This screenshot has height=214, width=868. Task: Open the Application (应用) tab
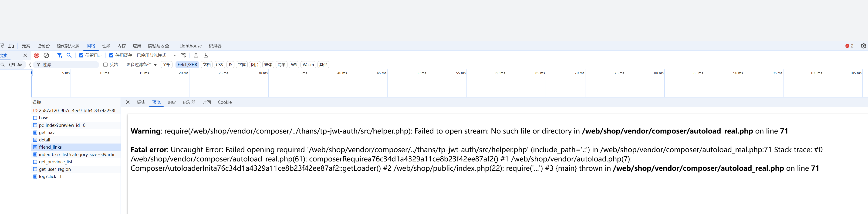[x=137, y=46]
